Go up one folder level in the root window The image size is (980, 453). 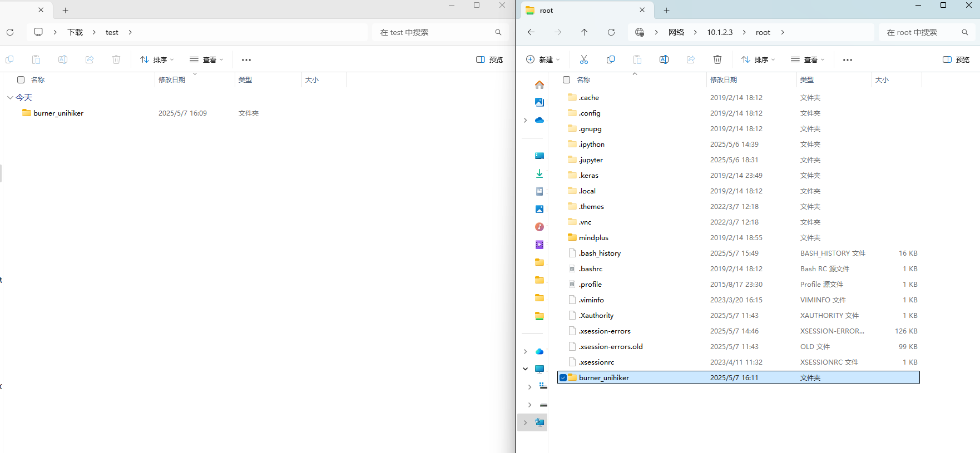[x=585, y=32]
